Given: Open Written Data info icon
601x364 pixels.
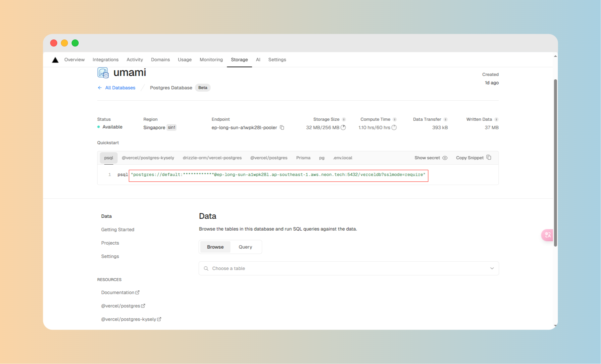Looking at the screenshot, I should [497, 119].
